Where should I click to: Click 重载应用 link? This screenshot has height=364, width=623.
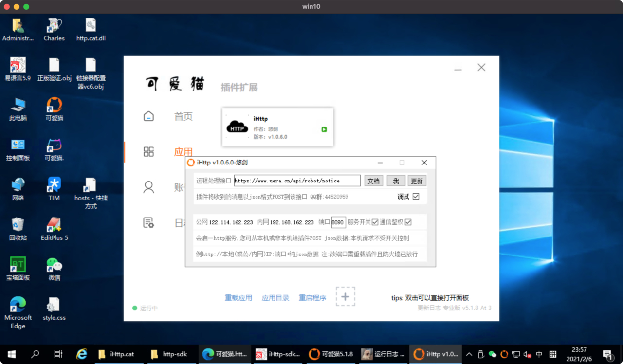point(238,298)
